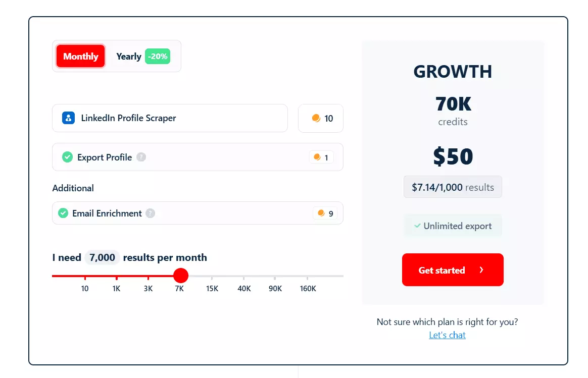588x378 pixels.
Task: Click the coin icon showing 1 credit
Action: click(x=318, y=157)
